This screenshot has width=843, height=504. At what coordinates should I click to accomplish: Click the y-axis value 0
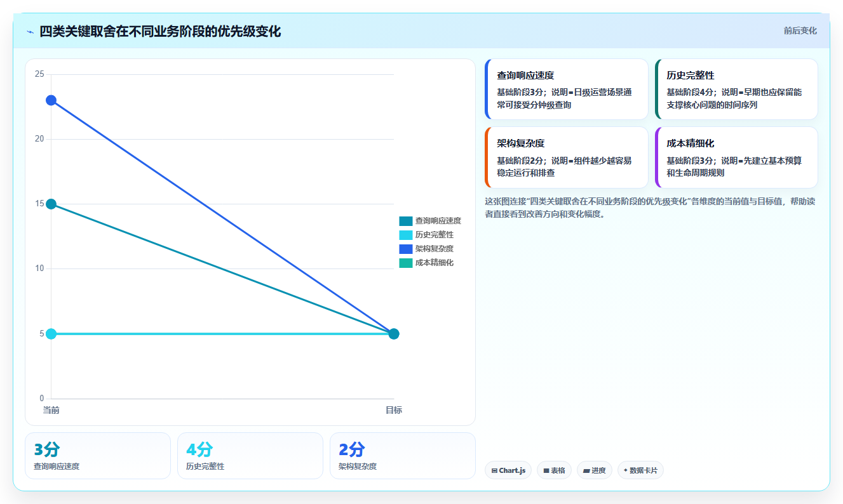42,399
